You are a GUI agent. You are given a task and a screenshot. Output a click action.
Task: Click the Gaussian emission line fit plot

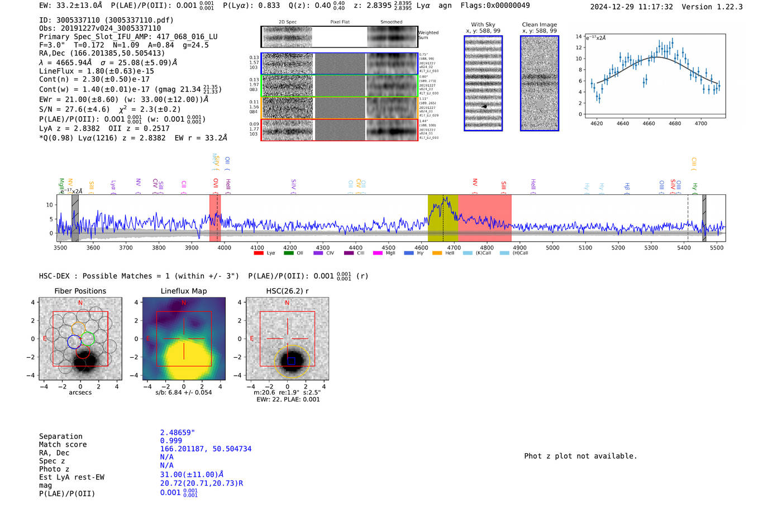[655, 76]
